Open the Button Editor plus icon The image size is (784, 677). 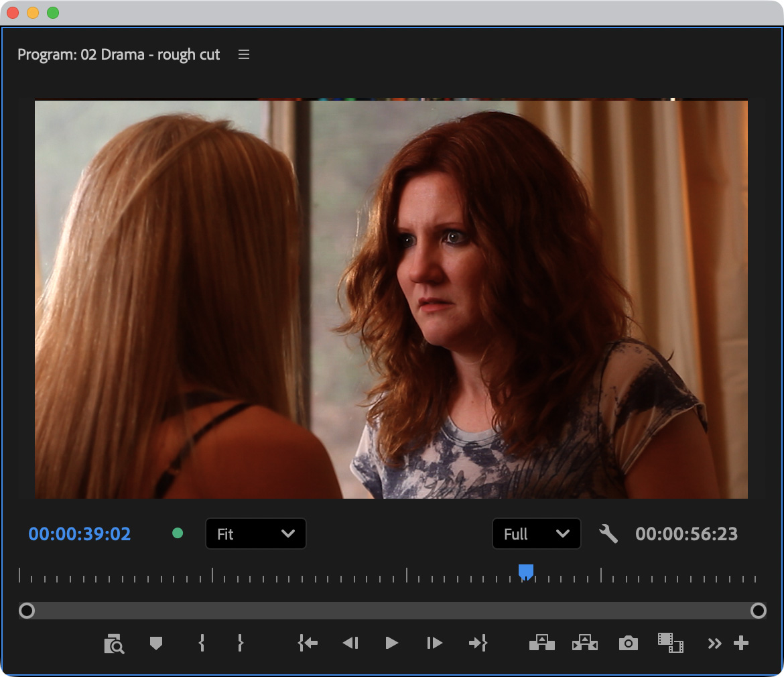740,643
